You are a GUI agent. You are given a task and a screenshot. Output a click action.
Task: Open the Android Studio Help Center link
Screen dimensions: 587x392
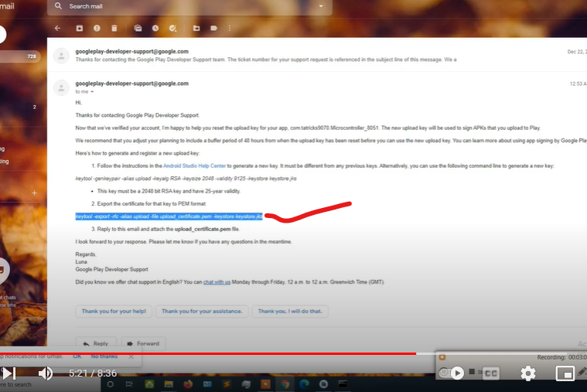click(x=194, y=166)
